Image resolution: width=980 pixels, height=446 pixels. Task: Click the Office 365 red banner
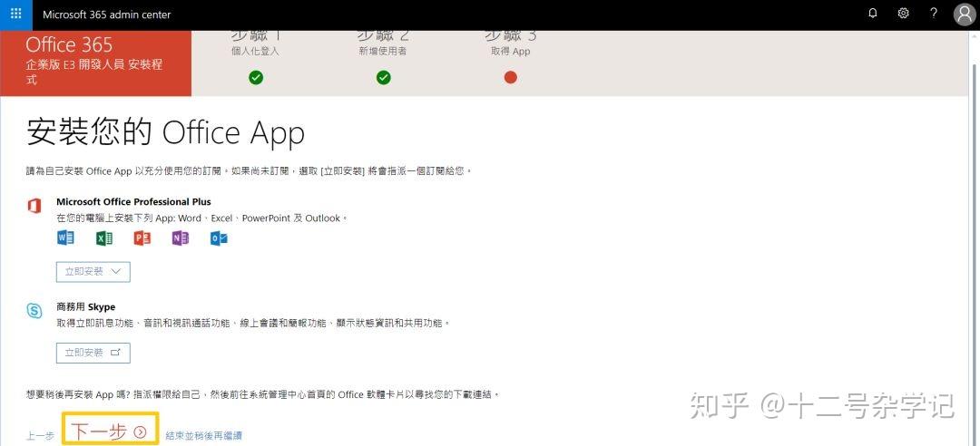pyautogui.click(x=95, y=63)
